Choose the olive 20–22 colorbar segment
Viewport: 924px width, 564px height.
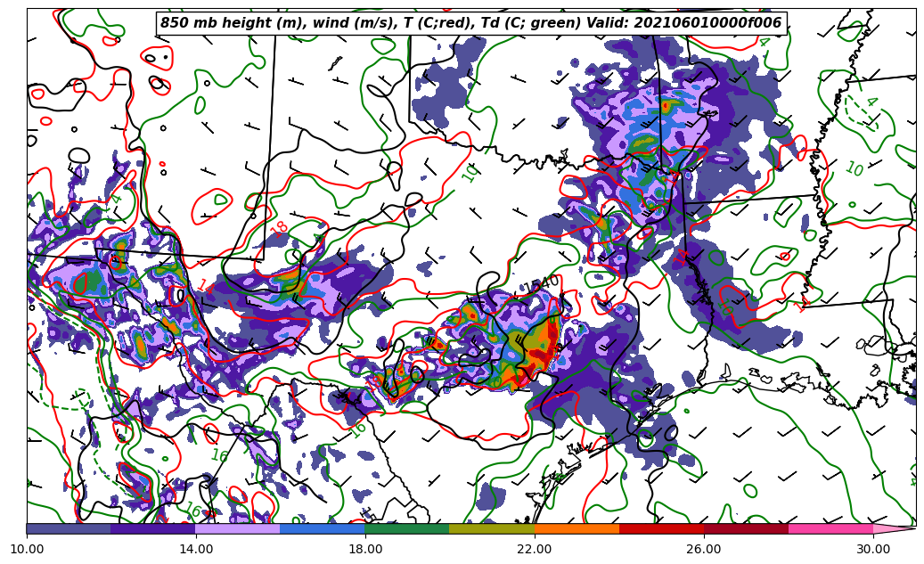[492, 528]
